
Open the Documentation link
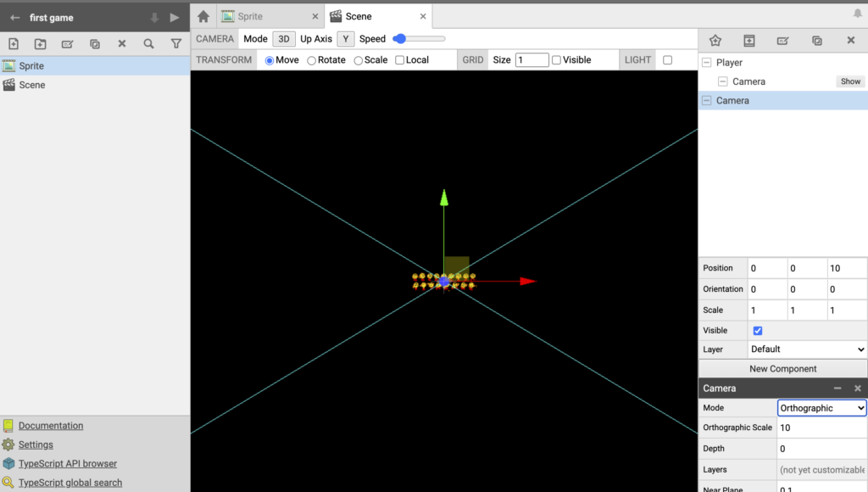[x=51, y=426]
